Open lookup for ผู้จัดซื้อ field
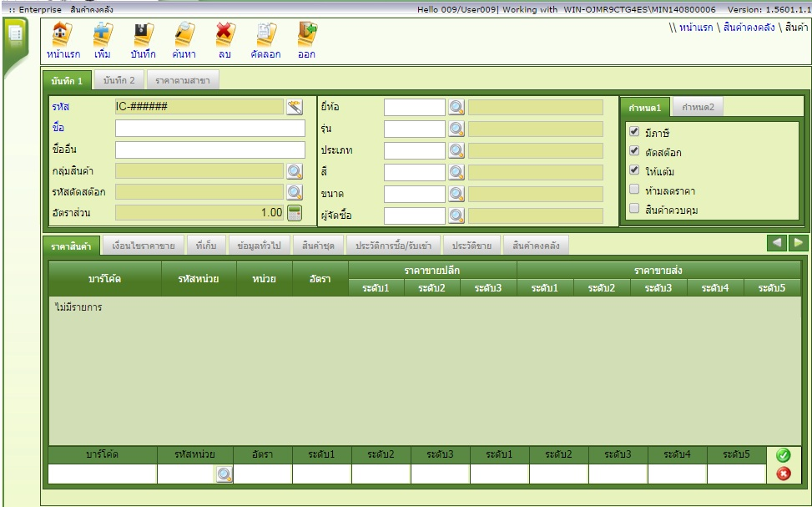This screenshot has height=507, width=812. tap(456, 215)
